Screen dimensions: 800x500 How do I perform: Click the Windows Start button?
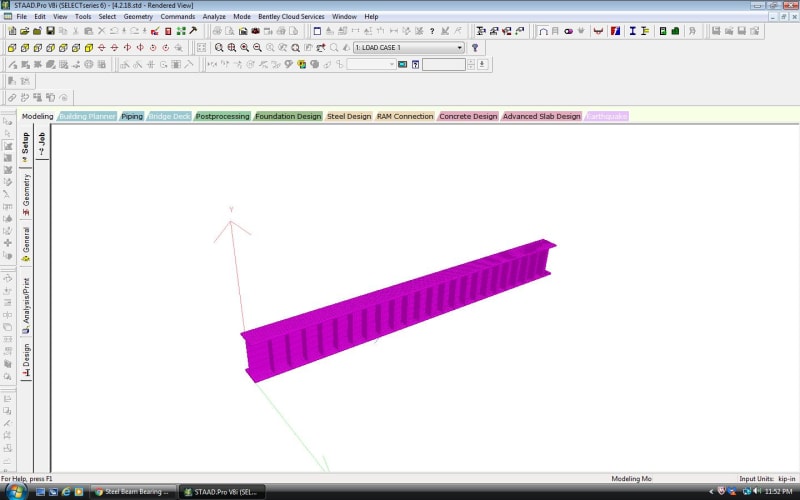(x=16, y=492)
